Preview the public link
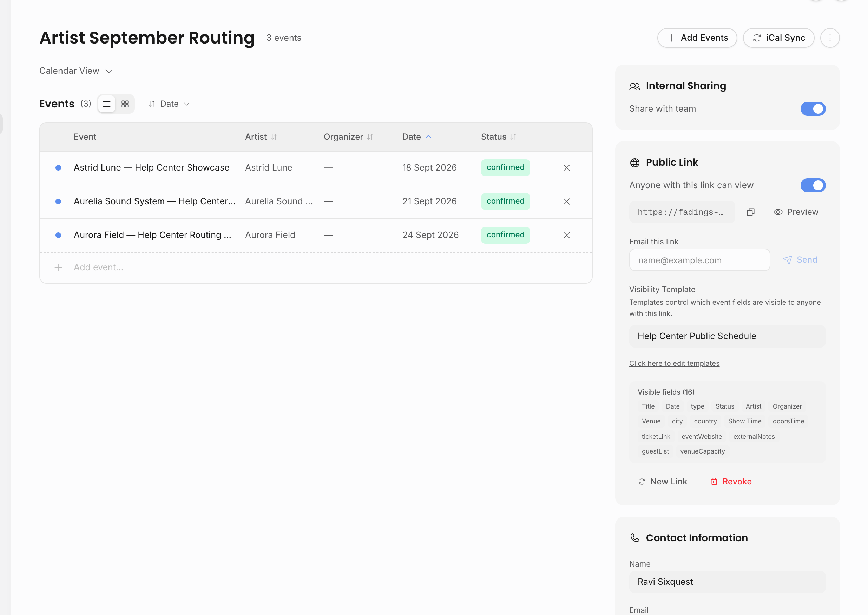The width and height of the screenshot is (868, 615). tap(796, 212)
